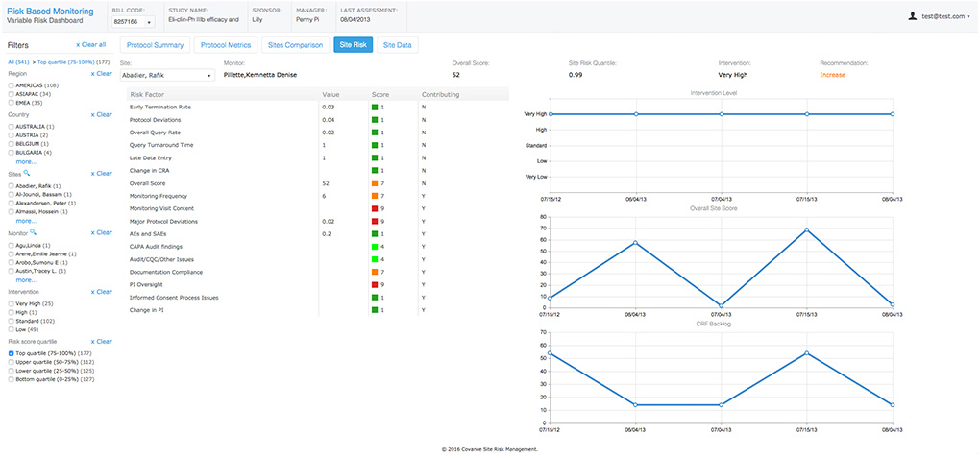Clear the Risk score quartile filter
This screenshot has width=980, height=458.
pyautogui.click(x=101, y=342)
